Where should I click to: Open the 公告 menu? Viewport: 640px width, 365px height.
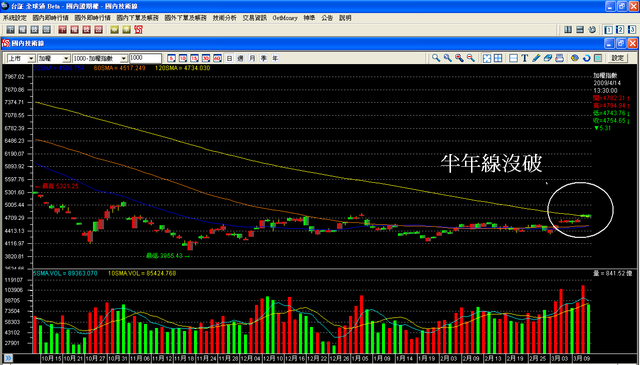pos(327,18)
